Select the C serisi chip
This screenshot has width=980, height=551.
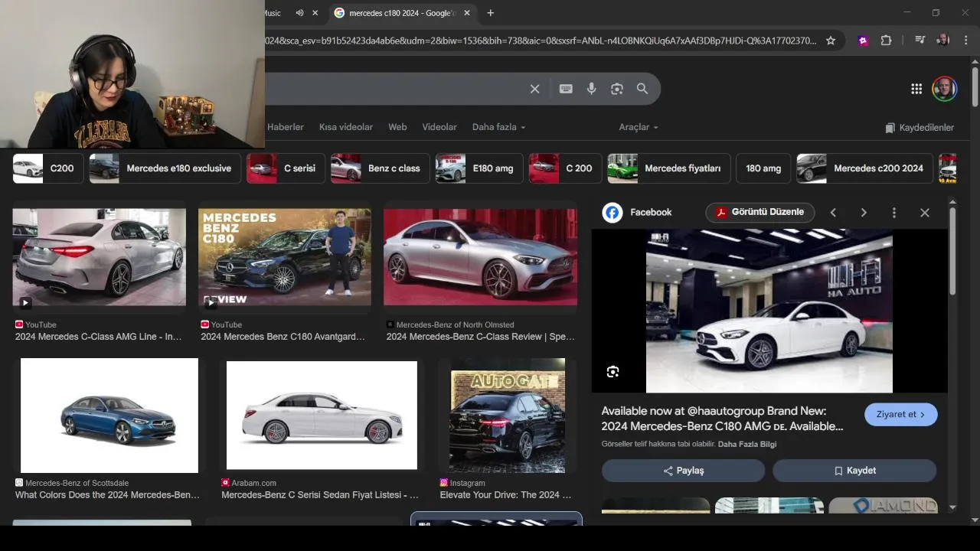(286, 168)
